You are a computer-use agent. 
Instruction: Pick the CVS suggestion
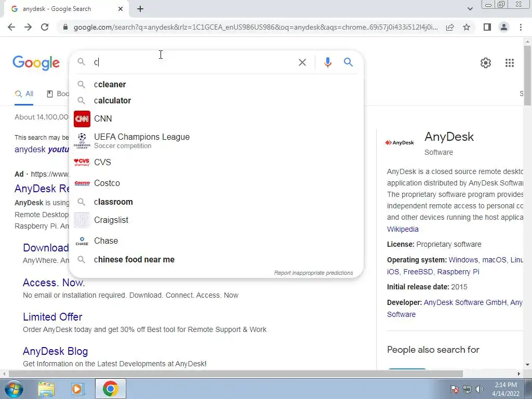pyautogui.click(x=216, y=162)
